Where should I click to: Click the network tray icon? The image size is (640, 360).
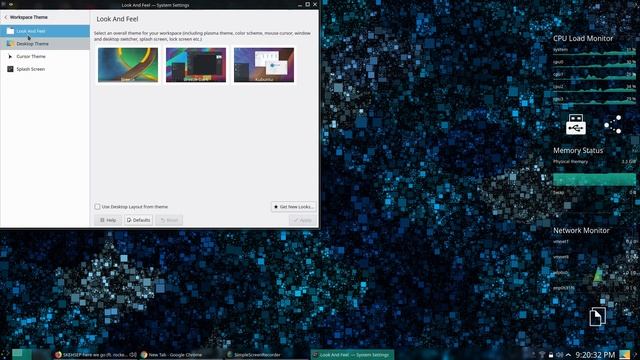click(x=542, y=355)
